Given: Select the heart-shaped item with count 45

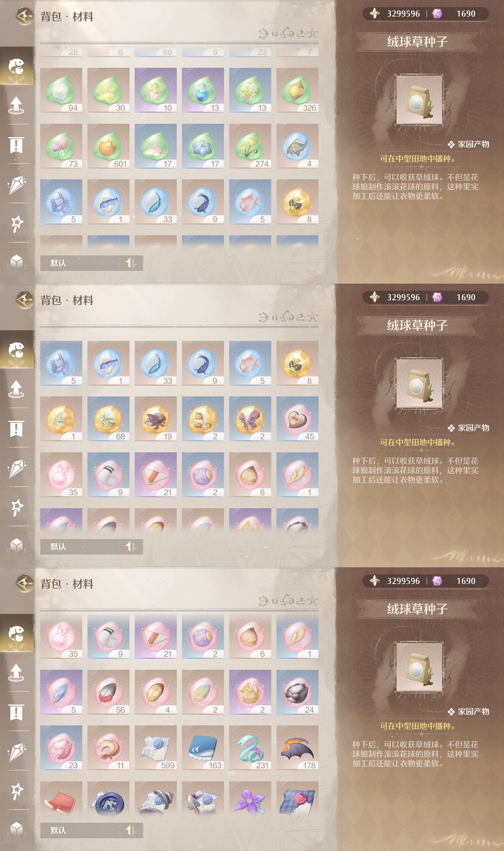Looking at the screenshot, I should tap(297, 419).
